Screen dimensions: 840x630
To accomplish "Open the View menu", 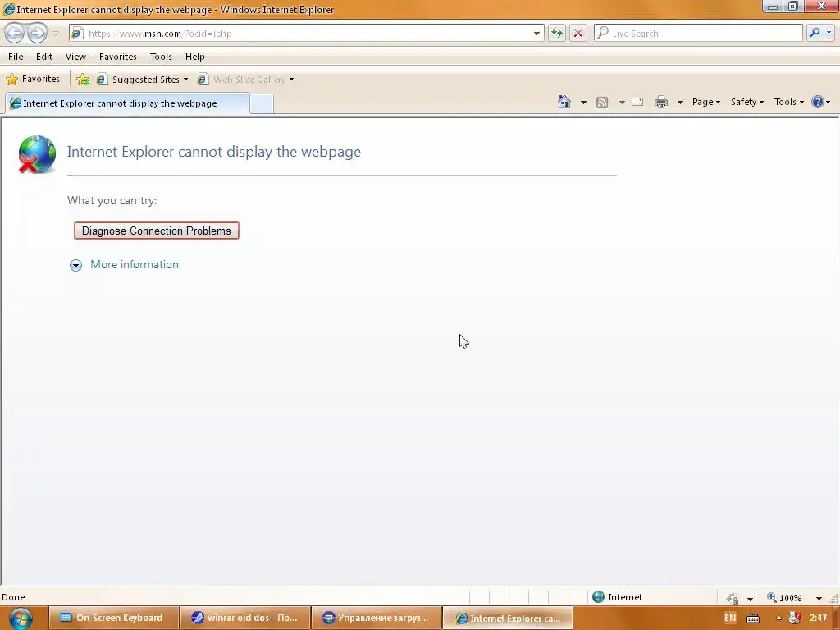I will pos(75,57).
